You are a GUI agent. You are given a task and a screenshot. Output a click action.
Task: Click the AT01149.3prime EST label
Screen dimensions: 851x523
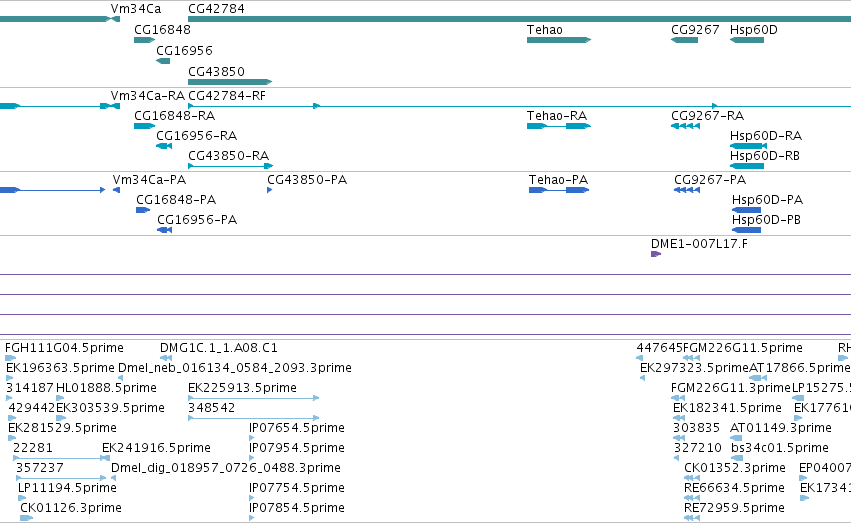[780, 428]
